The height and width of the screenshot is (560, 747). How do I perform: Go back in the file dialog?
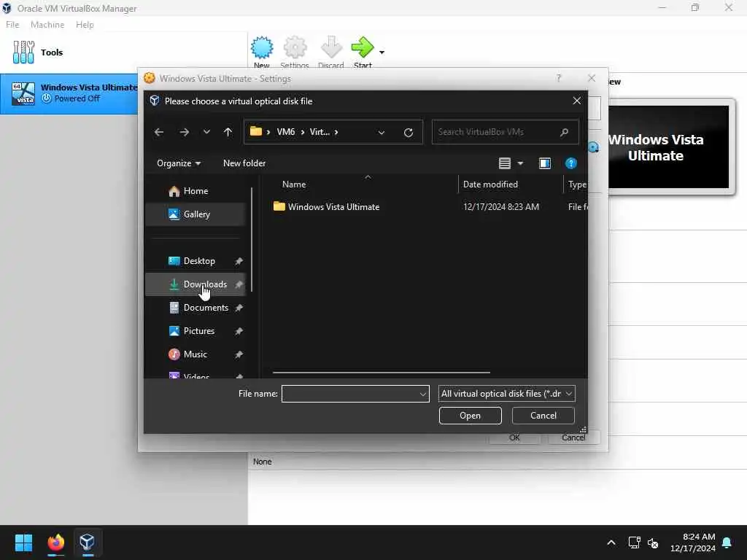159,132
